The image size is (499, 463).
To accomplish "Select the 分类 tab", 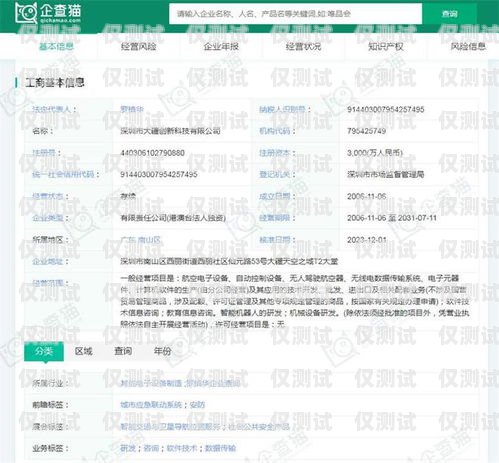I will 44,351.
